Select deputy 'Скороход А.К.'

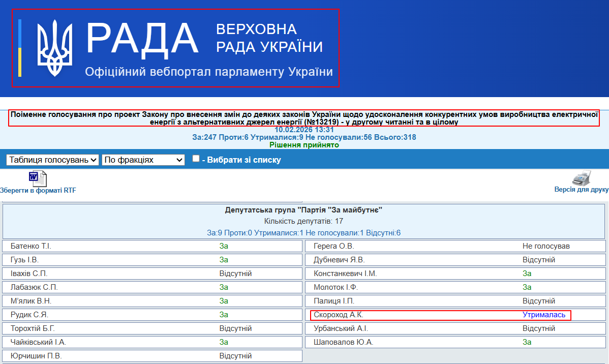click(338, 315)
